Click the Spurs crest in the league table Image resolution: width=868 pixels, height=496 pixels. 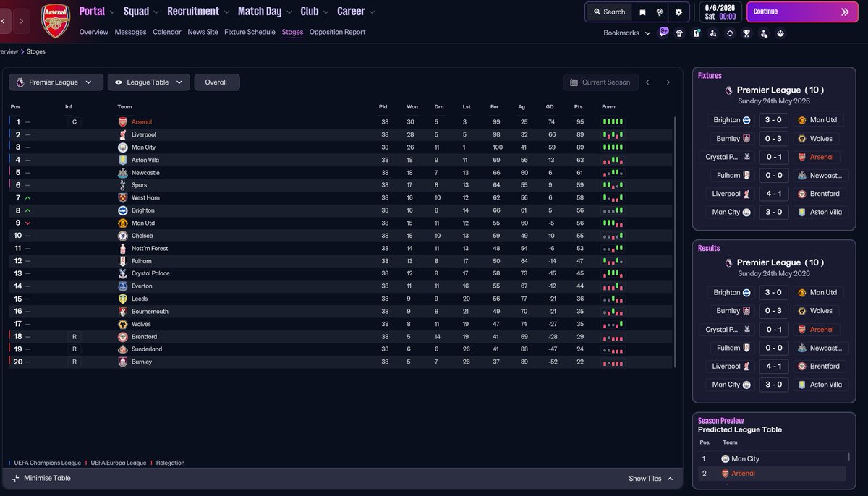pos(123,185)
